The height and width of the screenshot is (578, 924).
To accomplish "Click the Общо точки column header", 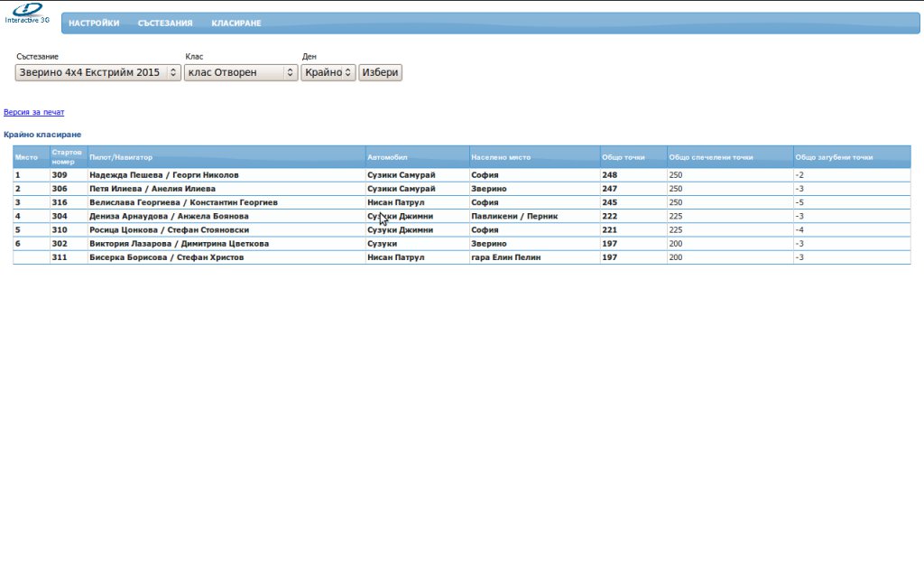I will click(624, 157).
